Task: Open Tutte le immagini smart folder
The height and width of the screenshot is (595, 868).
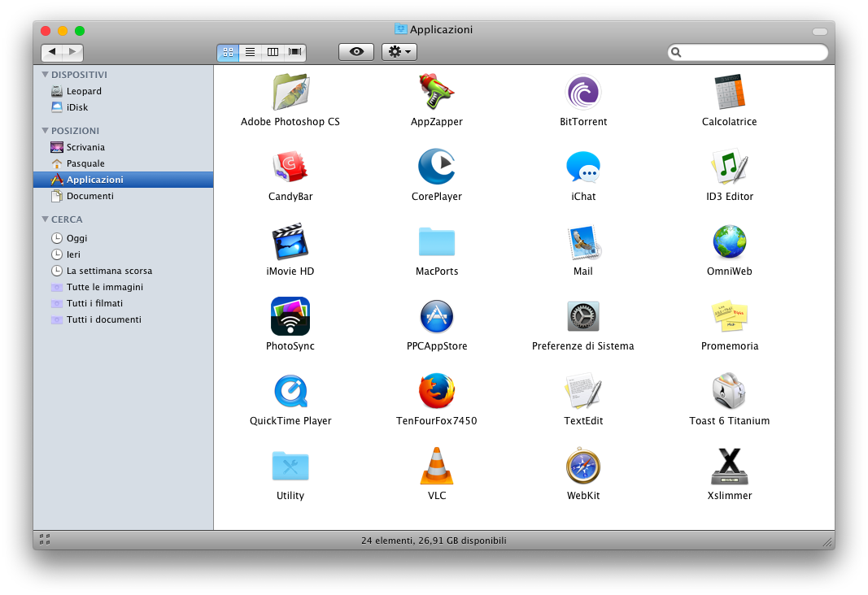Action: pyautogui.click(x=123, y=287)
